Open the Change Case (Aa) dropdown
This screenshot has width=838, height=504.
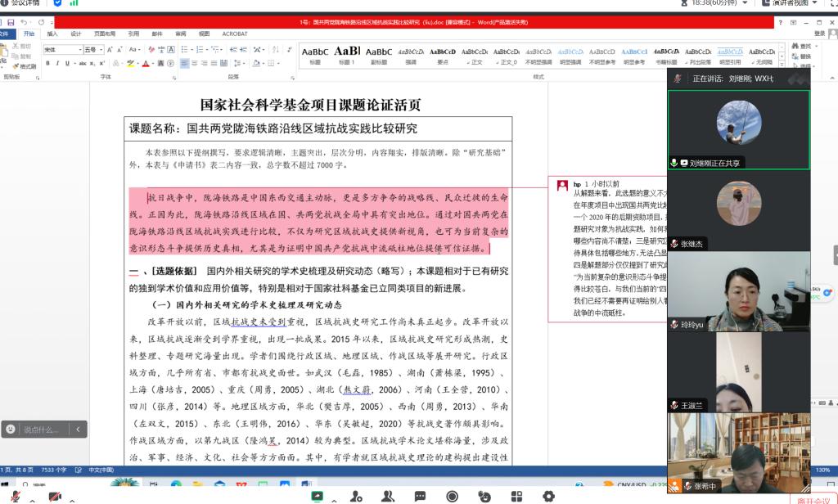point(134,50)
